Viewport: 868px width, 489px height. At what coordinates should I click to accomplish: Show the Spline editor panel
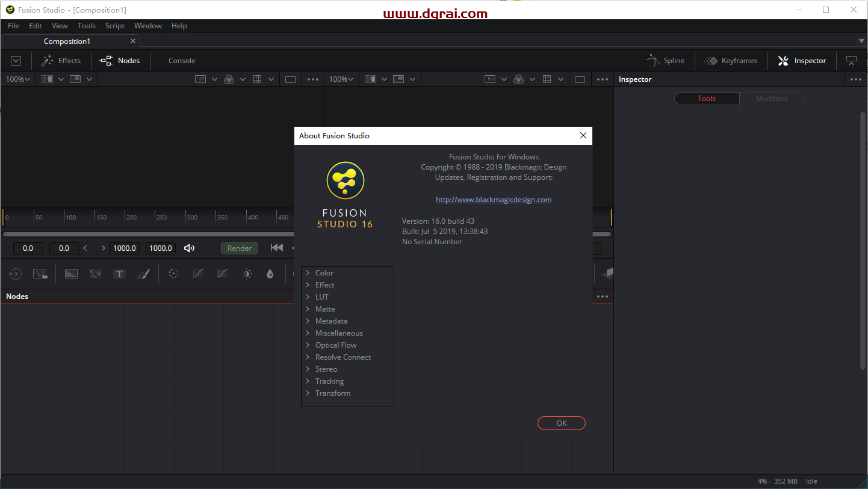665,61
